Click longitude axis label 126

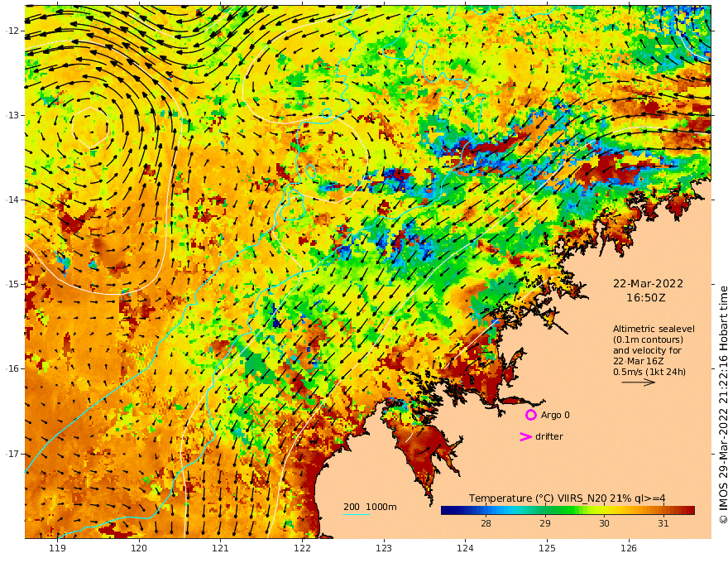629,548
